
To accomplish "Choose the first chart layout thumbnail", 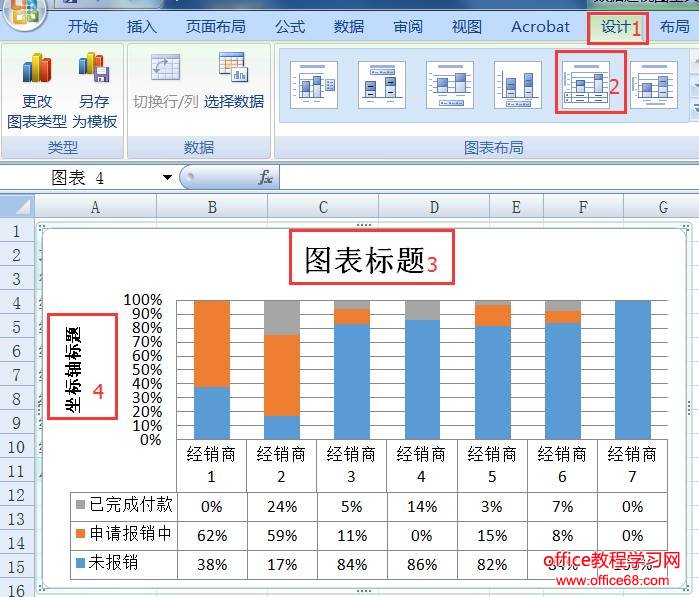I will pos(313,85).
